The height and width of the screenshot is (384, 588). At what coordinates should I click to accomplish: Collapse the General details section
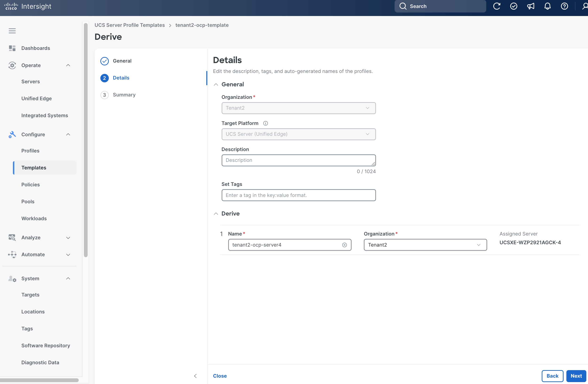tap(216, 84)
